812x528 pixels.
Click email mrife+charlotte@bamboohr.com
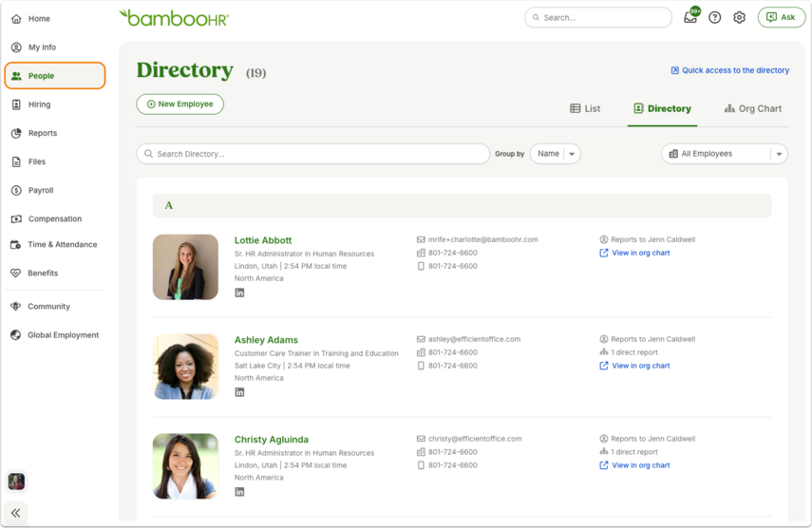coord(482,239)
